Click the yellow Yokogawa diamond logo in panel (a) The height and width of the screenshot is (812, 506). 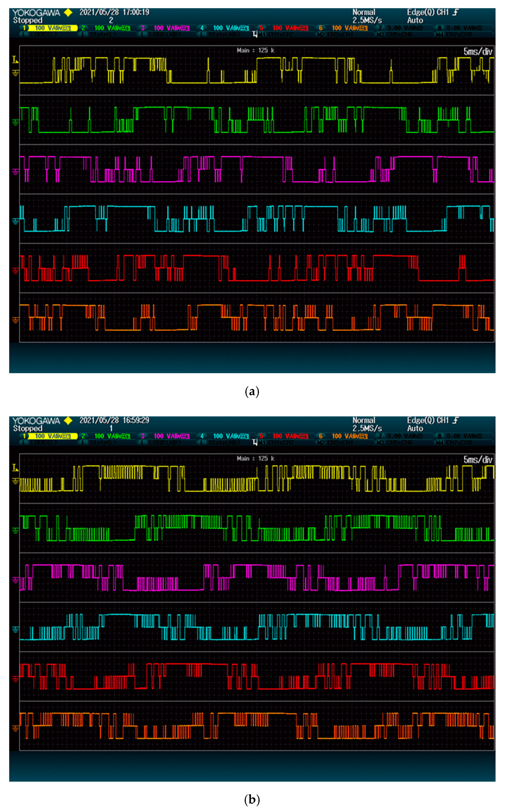(68, 13)
